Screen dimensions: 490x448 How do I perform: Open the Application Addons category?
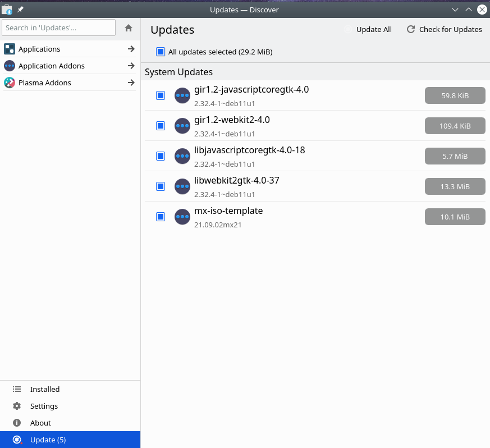coord(70,66)
